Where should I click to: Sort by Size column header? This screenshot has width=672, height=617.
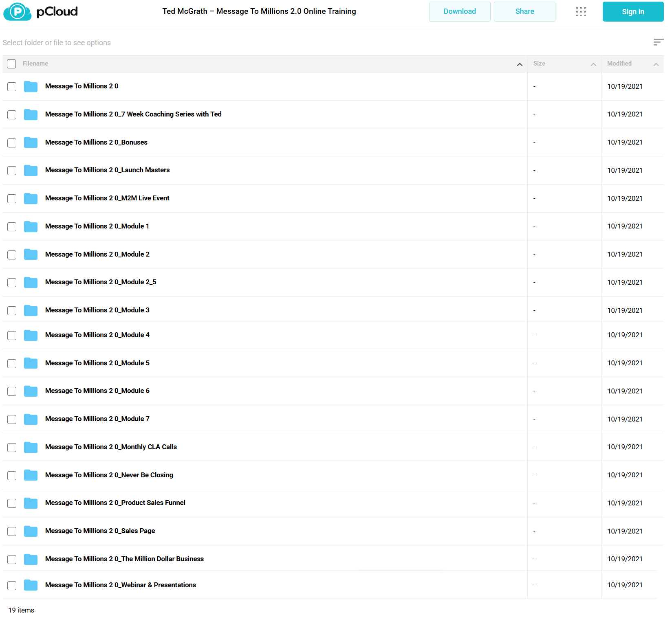[539, 64]
